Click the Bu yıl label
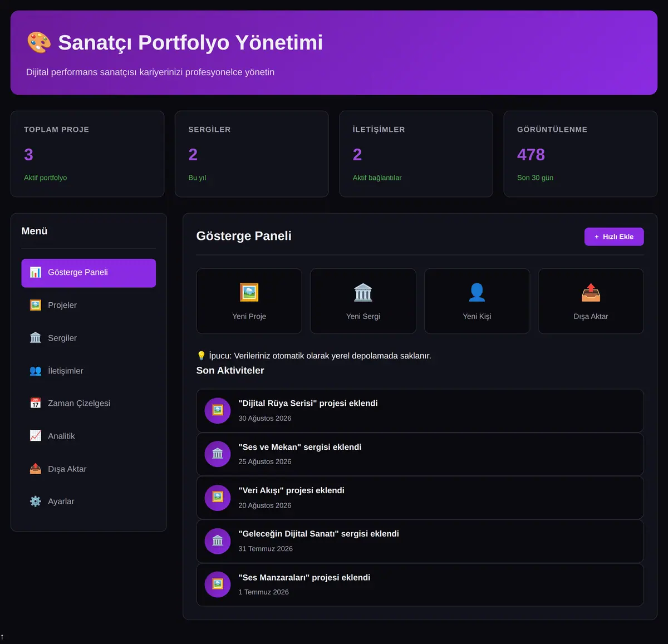The width and height of the screenshot is (668, 644). click(x=197, y=178)
